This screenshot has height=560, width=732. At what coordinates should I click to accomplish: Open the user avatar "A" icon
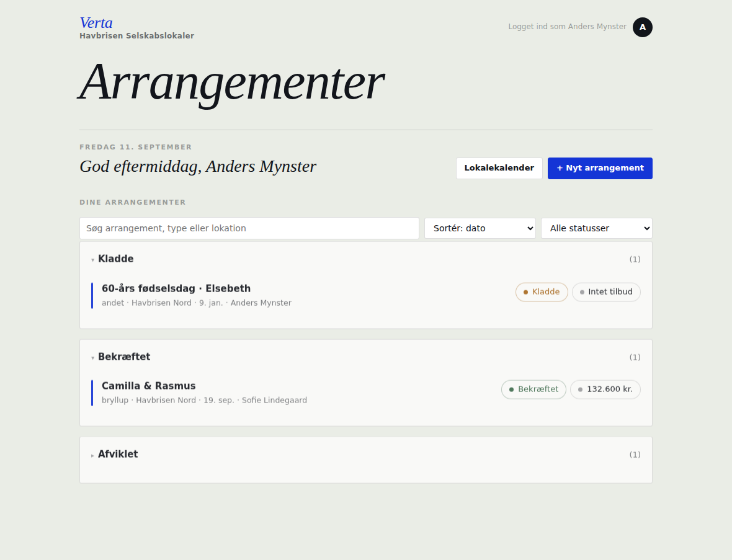pos(643,27)
